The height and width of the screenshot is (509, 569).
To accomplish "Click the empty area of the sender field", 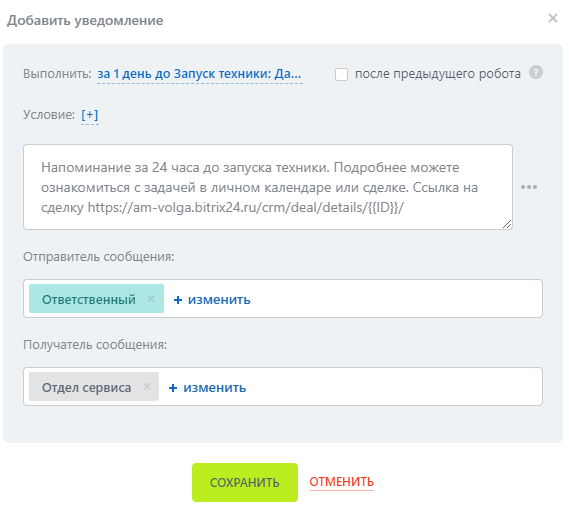I will coord(396,299).
